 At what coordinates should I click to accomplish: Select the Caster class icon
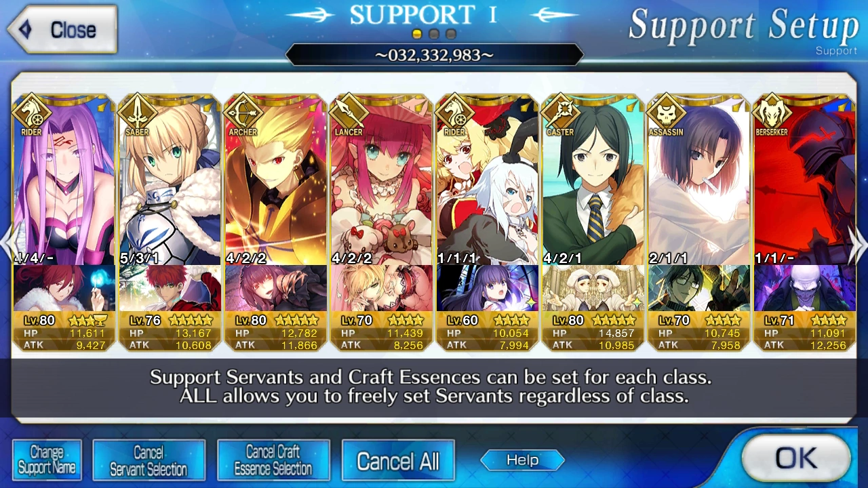click(560, 112)
